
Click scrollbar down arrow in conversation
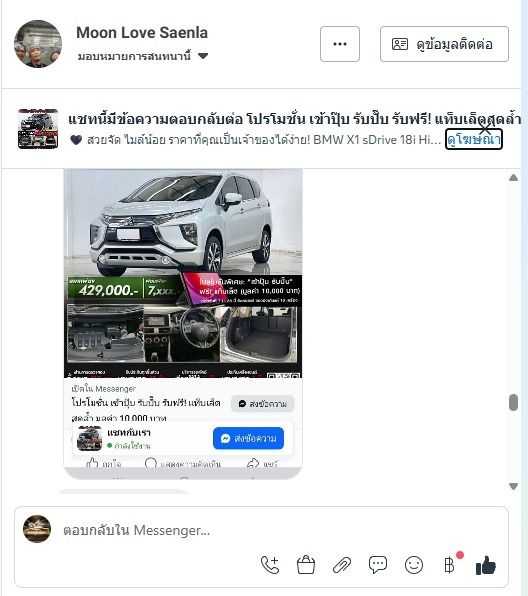click(x=513, y=486)
